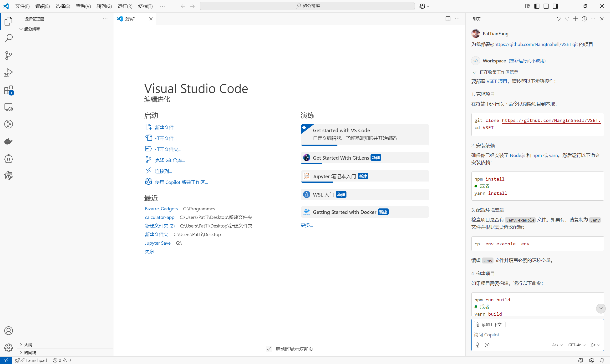Viewport: 610px width, 364px height.
Task: Open Remote Explorer view
Action: (8, 107)
